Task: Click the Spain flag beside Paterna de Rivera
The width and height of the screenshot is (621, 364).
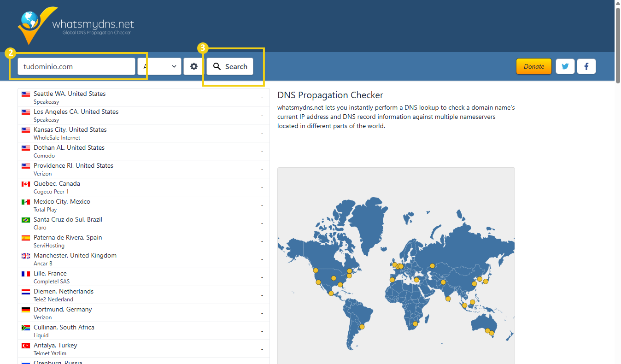Action: coord(26,238)
